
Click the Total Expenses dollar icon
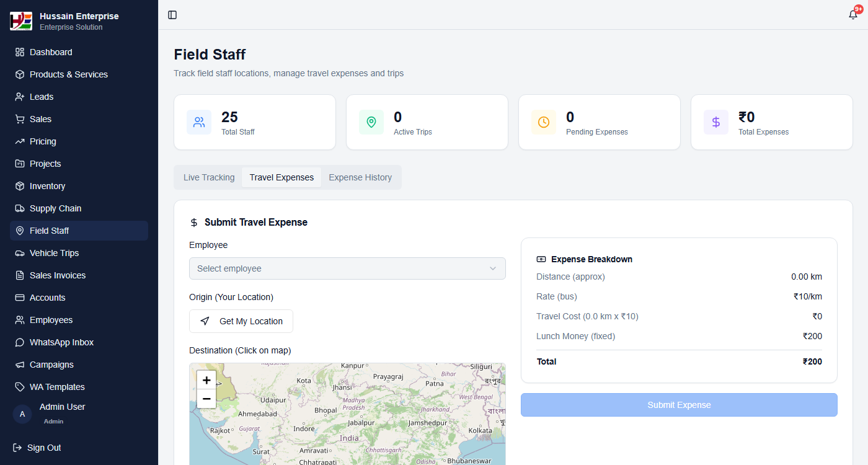[716, 122]
